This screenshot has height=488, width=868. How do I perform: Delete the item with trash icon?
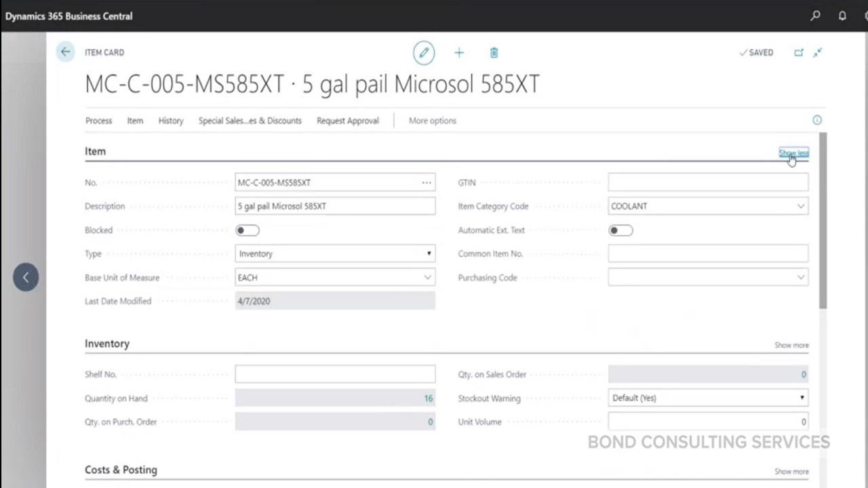pyautogui.click(x=494, y=53)
